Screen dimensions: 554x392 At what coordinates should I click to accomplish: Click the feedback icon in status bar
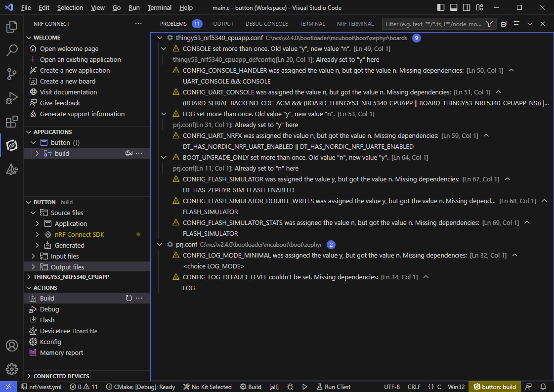tap(529, 387)
